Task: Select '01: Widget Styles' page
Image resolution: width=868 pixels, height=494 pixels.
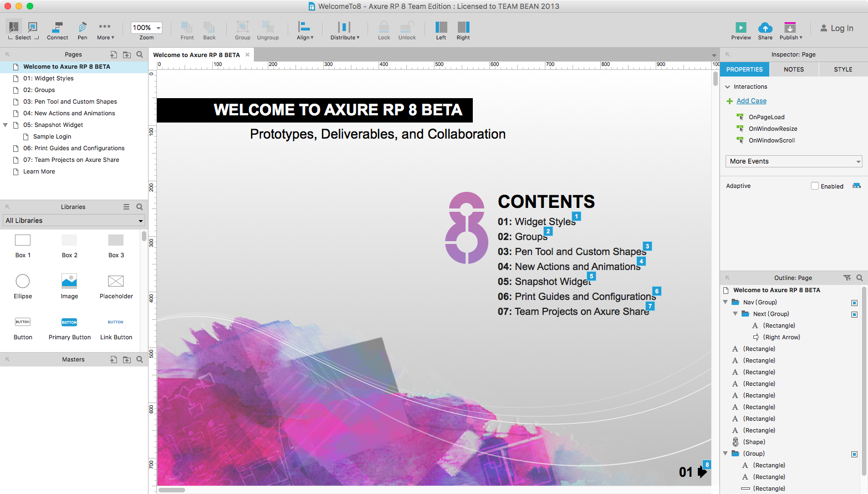Action: click(48, 78)
